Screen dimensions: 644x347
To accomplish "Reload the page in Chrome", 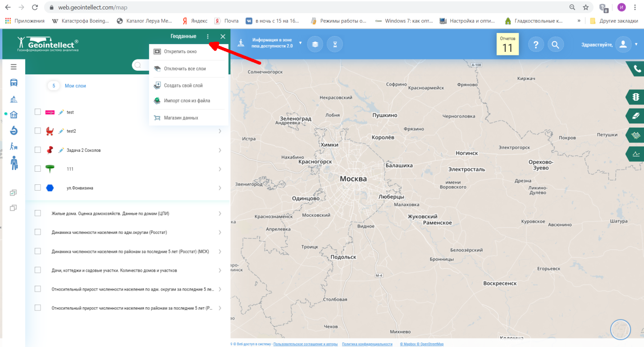I will pyautogui.click(x=35, y=7).
